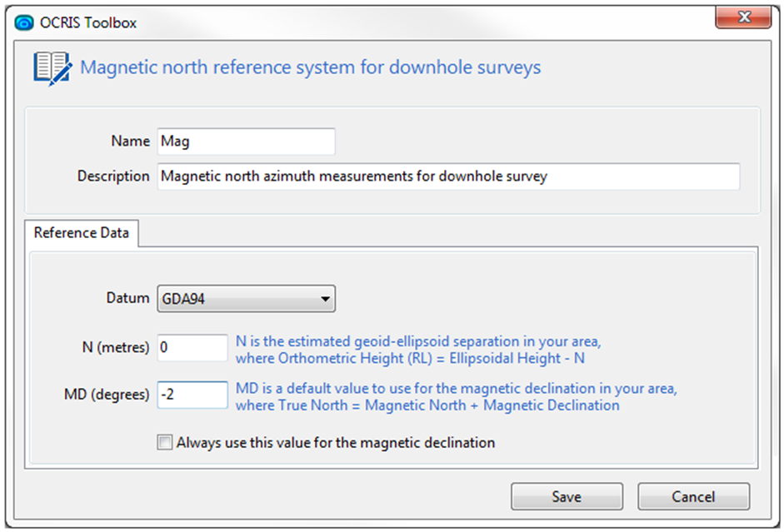Close the OCRIS Toolbox dialog
Image resolution: width=784 pixels, height=532 pixels.
pos(743,17)
